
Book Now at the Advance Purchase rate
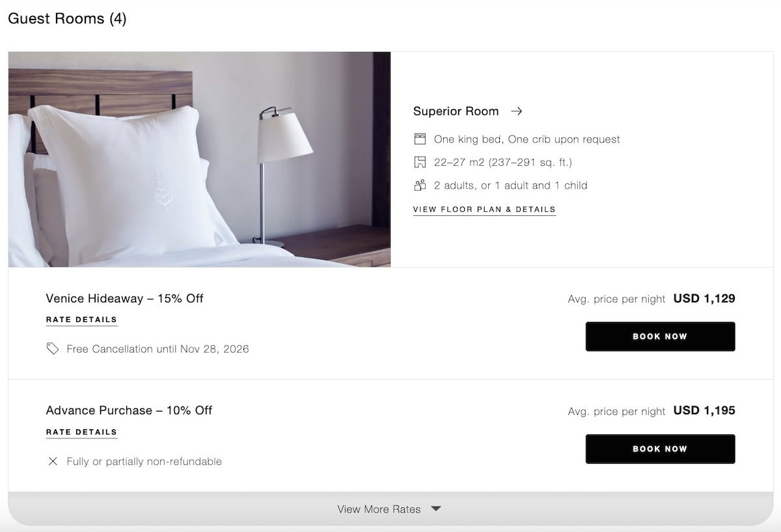(660, 449)
